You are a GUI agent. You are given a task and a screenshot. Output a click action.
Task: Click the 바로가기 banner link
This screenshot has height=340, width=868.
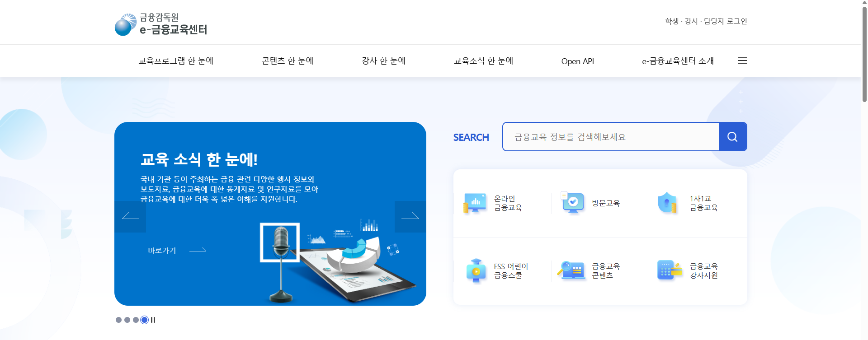pos(177,250)
